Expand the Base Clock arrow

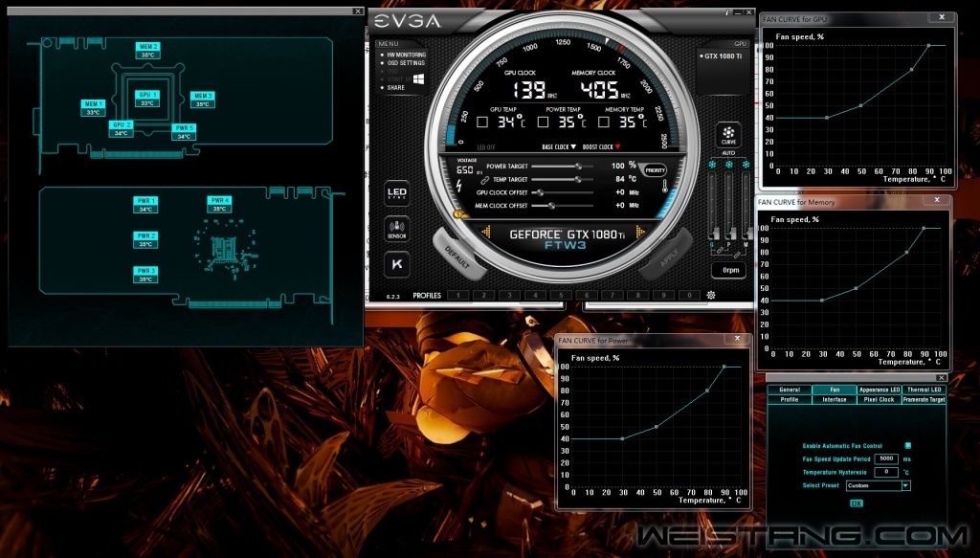tap(572, 147)
